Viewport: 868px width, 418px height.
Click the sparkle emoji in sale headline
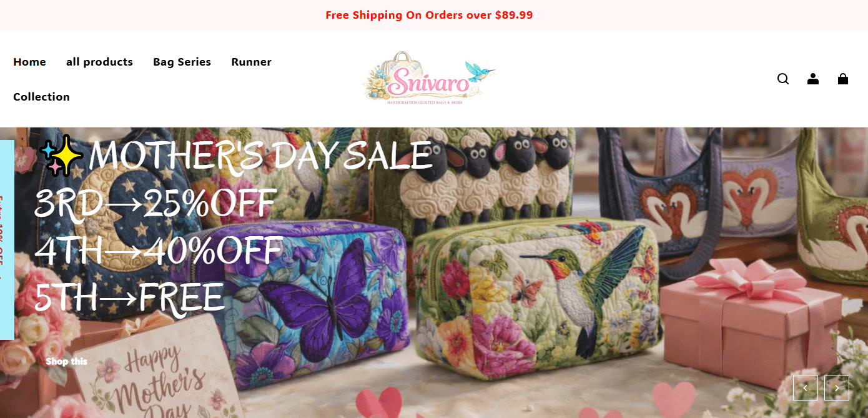(61, 157)
